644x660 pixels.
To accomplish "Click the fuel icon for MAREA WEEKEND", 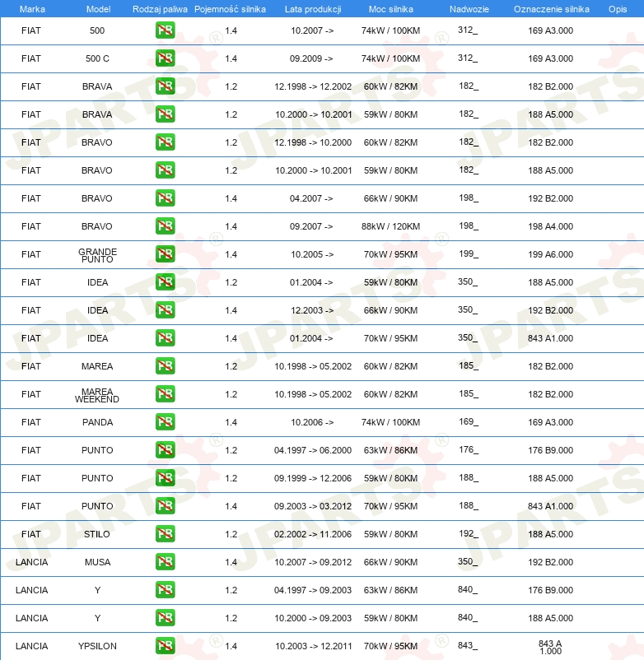I will point(165,394).
